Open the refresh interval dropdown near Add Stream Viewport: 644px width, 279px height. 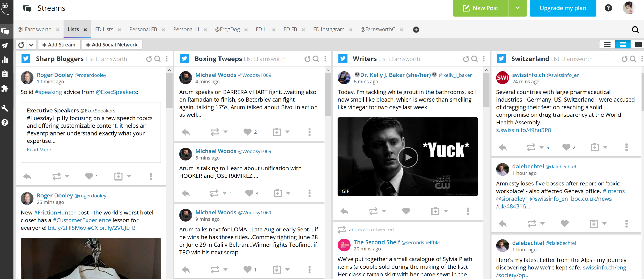click(31, 44)
